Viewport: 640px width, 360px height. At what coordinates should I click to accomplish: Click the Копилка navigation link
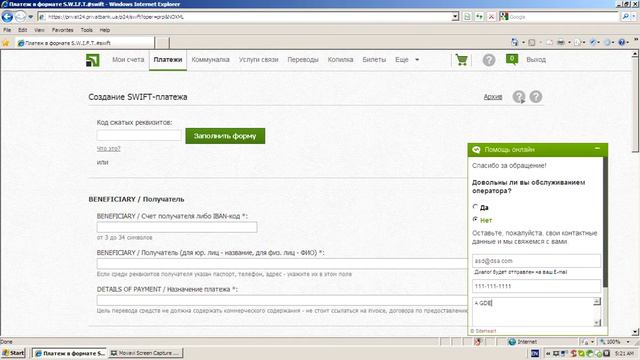(x=340, y=60)
